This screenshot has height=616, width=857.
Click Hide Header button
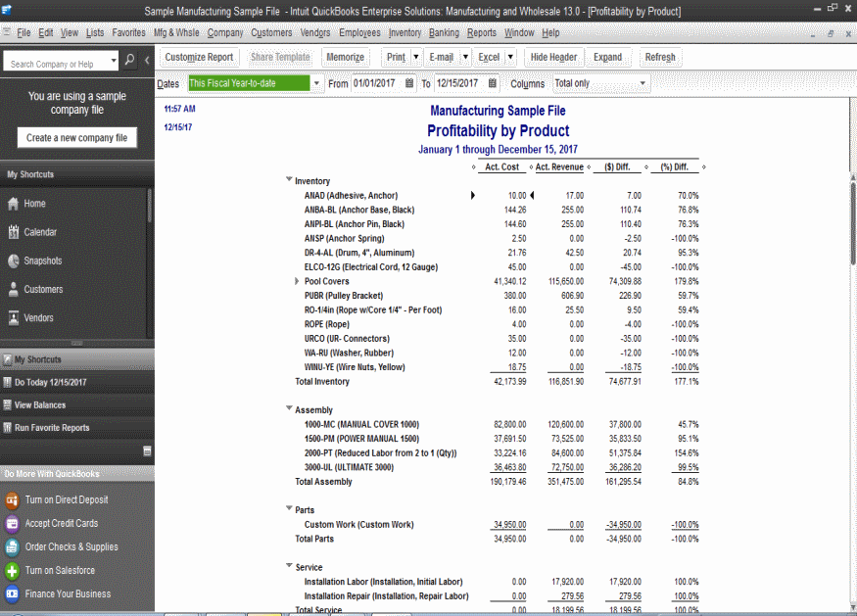[x=553, y=57]
